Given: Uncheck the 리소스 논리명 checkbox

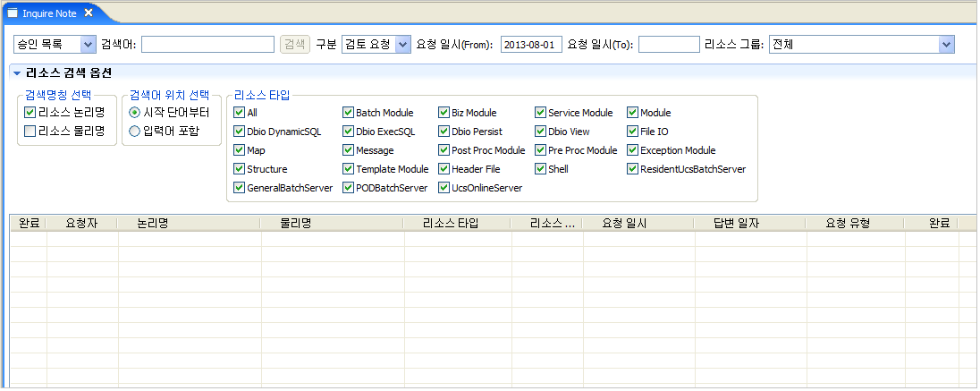Looking at the screenshot, I should pos(30,113).
